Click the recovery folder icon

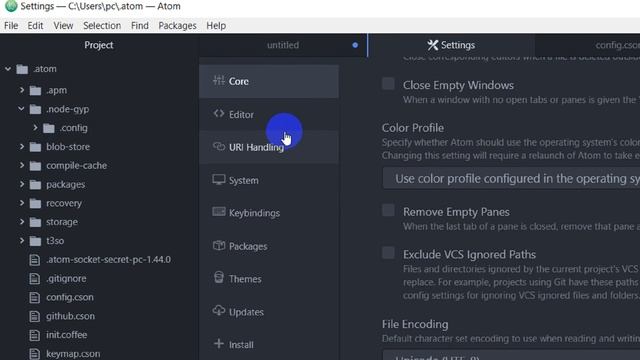coord(36,203)
